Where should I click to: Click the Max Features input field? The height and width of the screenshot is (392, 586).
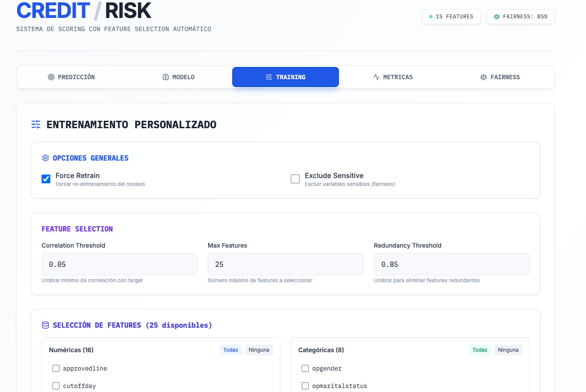[x=285, y=264]
